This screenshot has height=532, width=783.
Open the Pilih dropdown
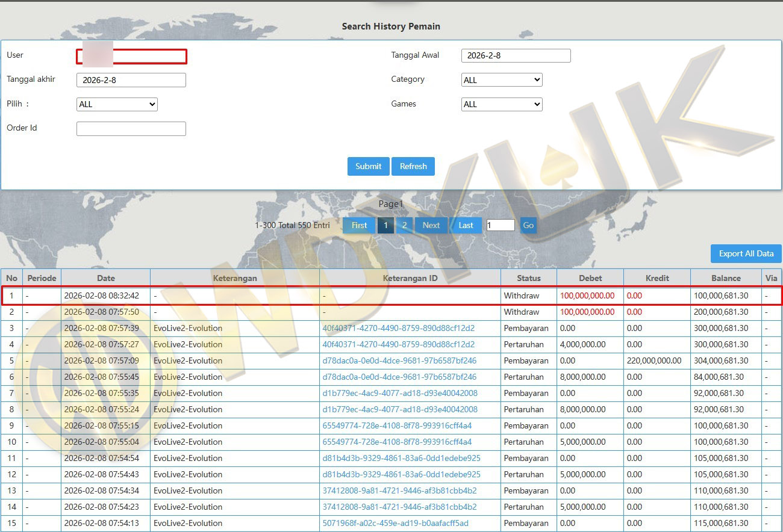tap(117, 104)
